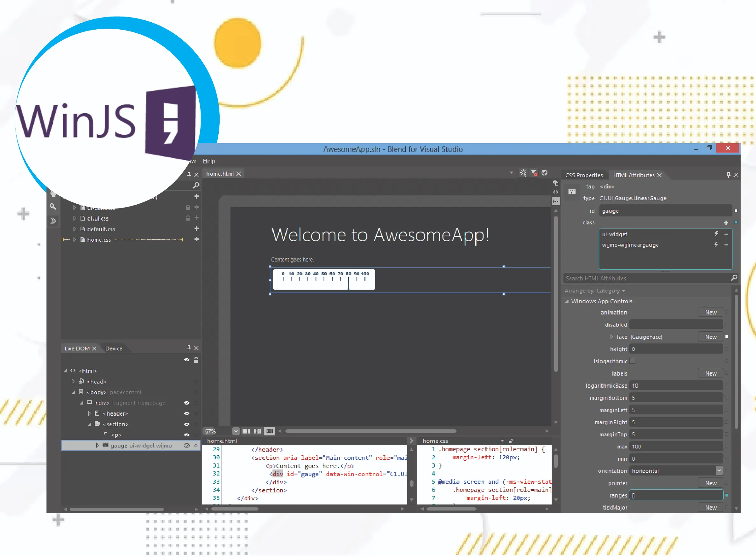756x557 pixels.
Task: Open the zoom percentage dropdown
Action: pyautogui.click(x=236, y=431)
